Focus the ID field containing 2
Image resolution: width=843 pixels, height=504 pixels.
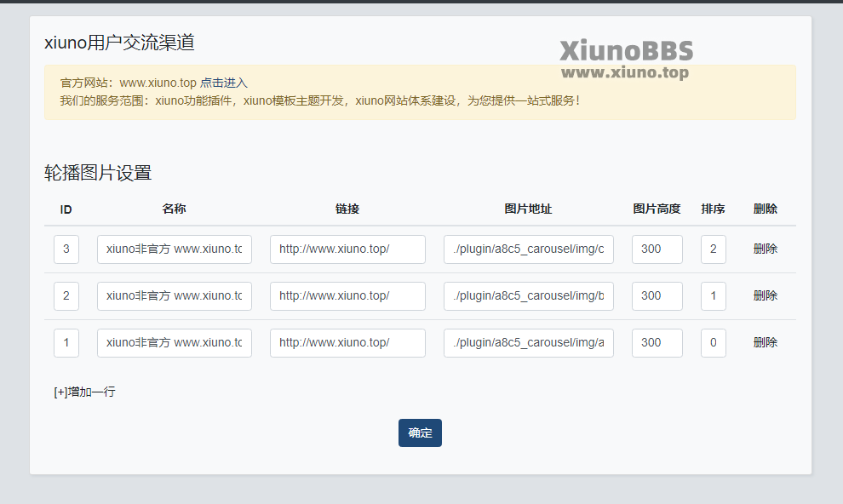[66, 296]
